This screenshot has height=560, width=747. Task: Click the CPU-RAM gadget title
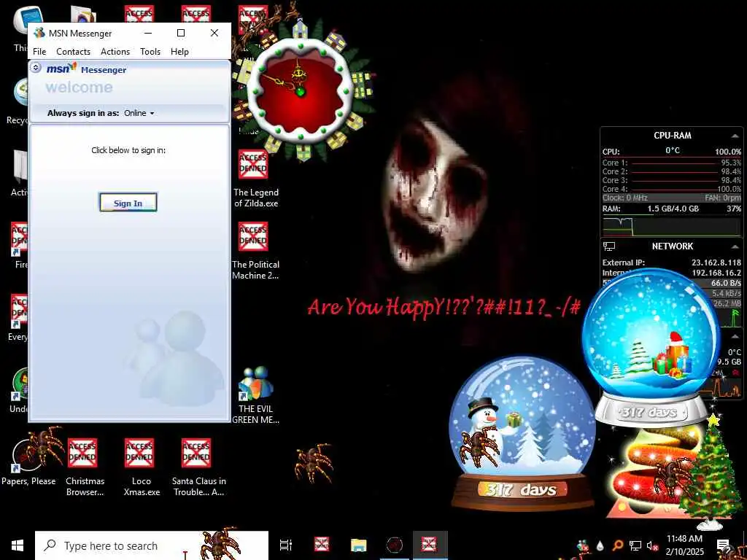[672, 136]
